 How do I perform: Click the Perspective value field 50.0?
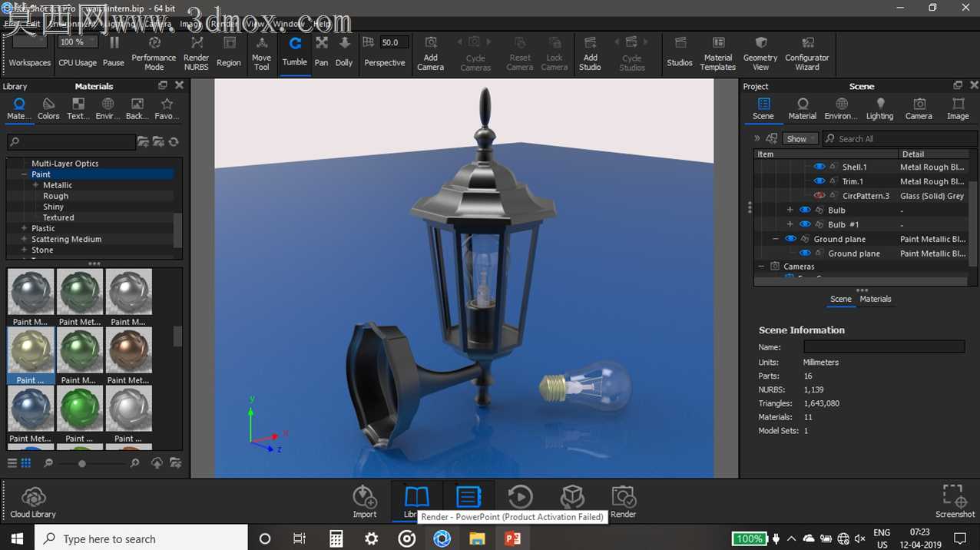pos(394,42)
